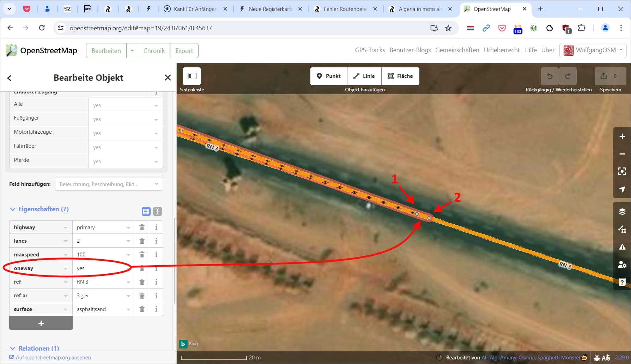The image size is (631, 364).
Task: Delete the lanes tag with trash icon
Action: pyautogui.click(x=142, y=241)
